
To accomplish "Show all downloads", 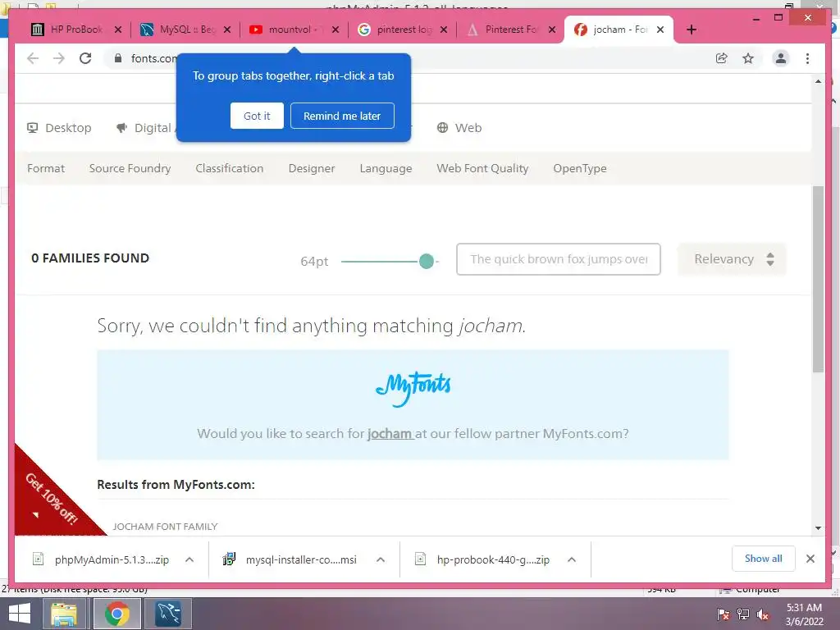I will click(x=763, y=559).
